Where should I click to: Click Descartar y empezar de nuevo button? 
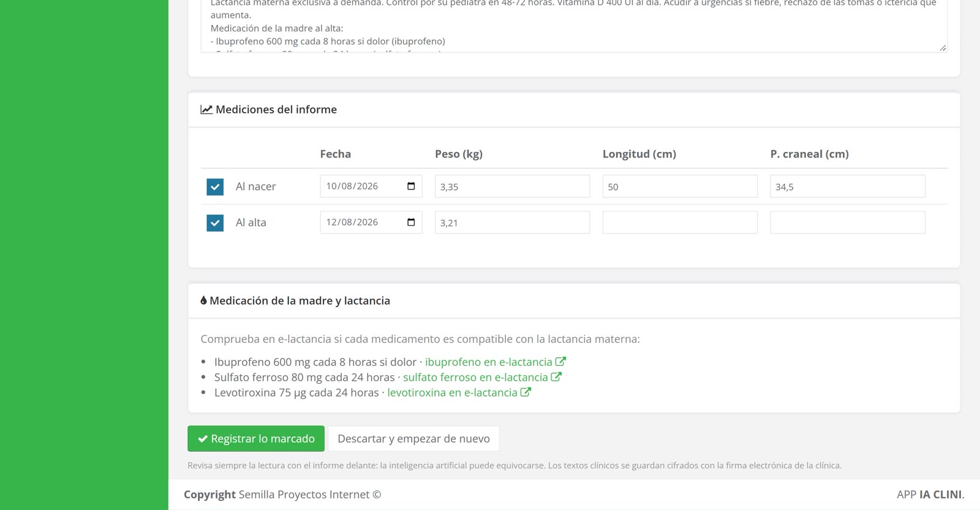click(413, 439)
